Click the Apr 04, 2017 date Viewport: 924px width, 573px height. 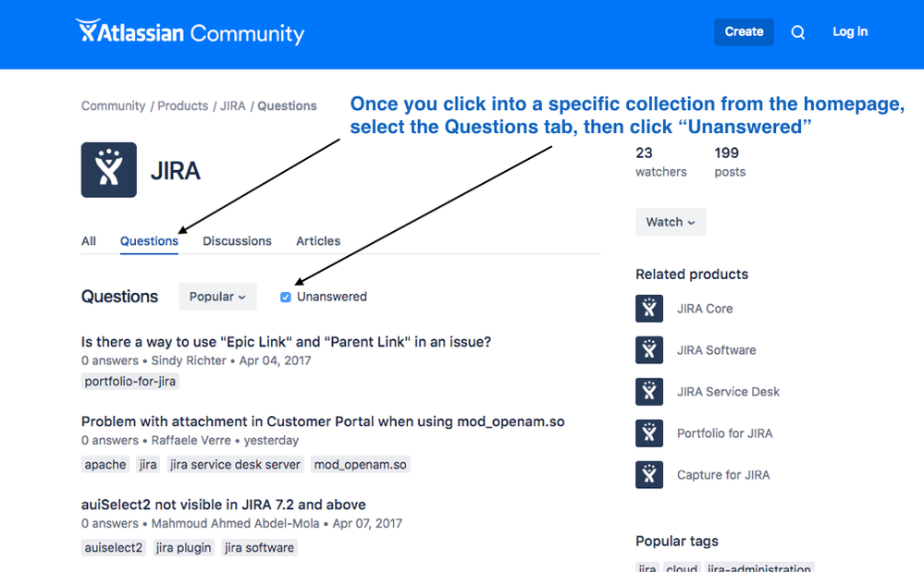pyautogui.click(x=275, y=360)
